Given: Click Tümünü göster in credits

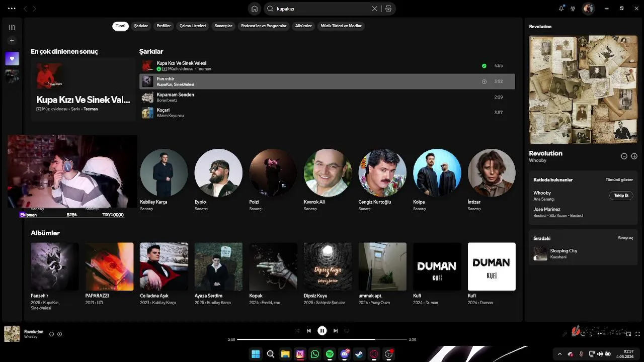Looking at the screenshot, I should tap(619, 179).
